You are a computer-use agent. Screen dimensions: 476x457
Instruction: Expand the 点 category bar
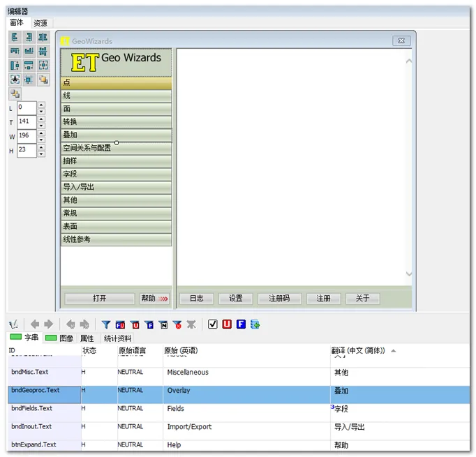(x=117, y=83)
